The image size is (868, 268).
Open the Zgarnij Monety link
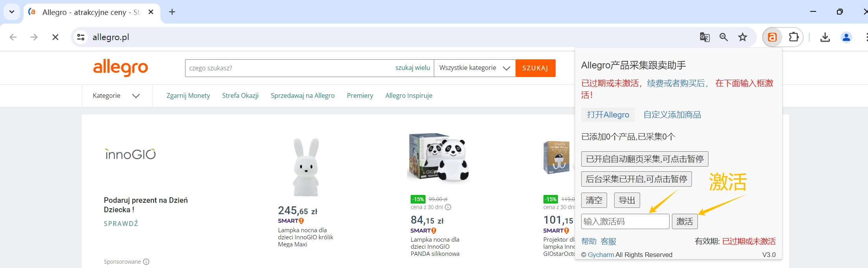pyautogui.click(x=188, y=95)
